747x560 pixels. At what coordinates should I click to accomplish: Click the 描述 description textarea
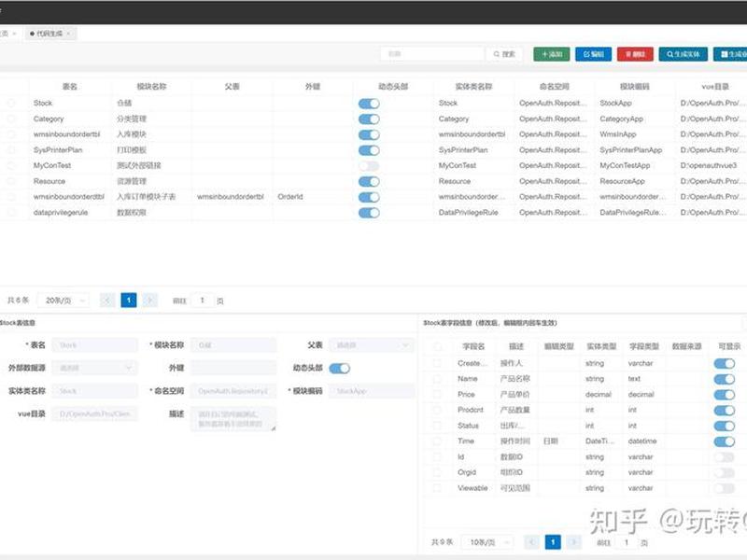[x=233, y=418]
